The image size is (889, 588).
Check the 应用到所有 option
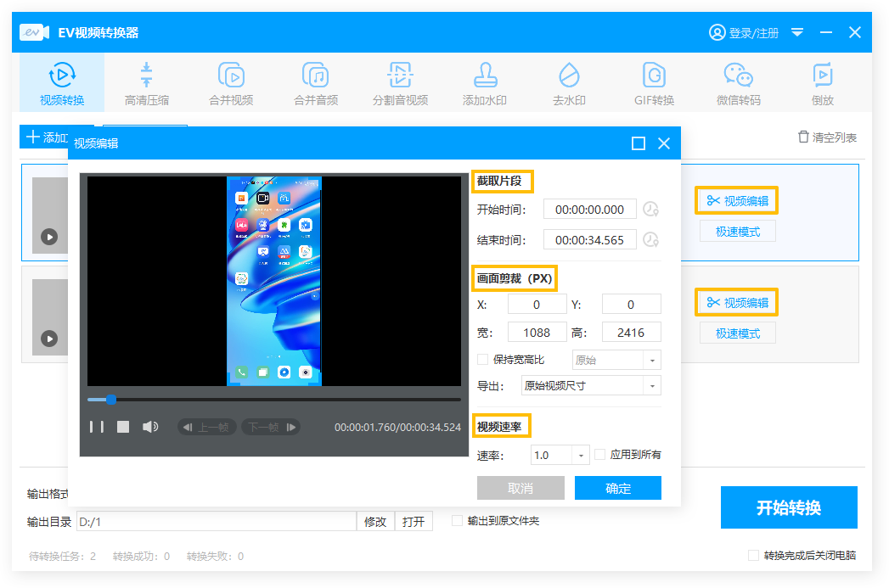(x=600, y=455)
